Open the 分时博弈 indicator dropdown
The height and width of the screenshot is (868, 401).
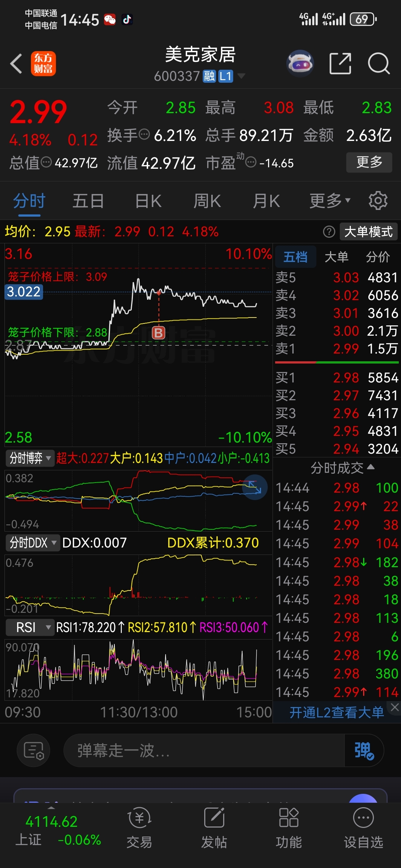point(30,458)
